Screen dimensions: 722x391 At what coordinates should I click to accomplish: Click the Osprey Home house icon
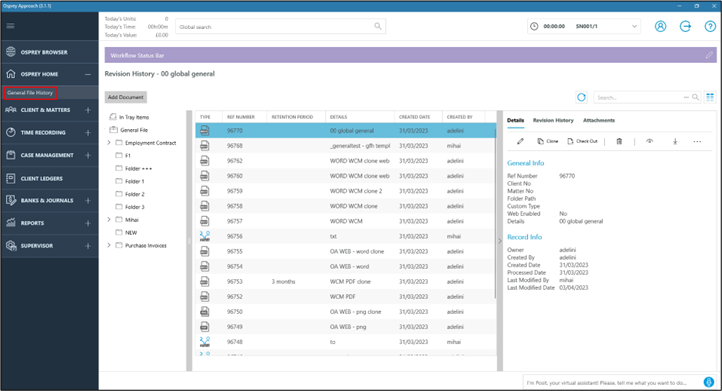(11, 74)
